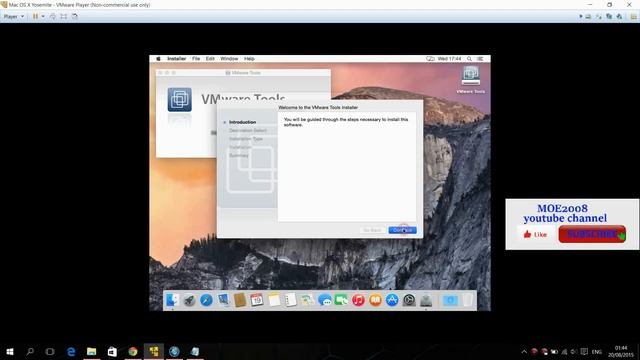Open File Explorer from the taskbar
This screenshot has height=360, width=640.
click(x=91, y=351)
